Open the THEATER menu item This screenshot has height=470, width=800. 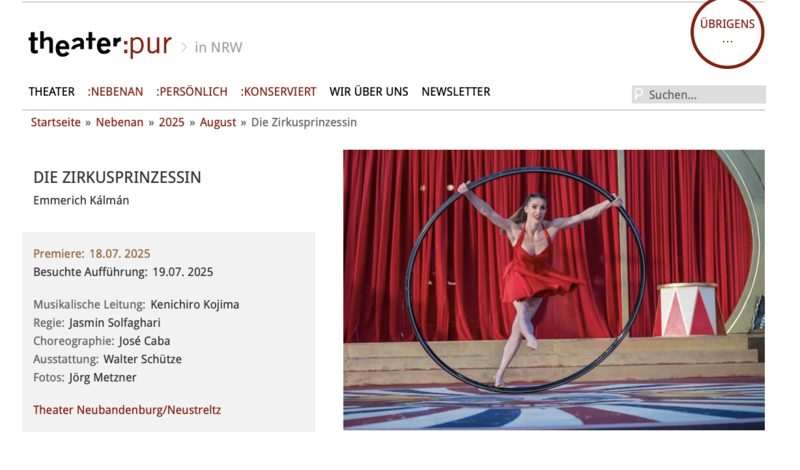tap(52, 92)
